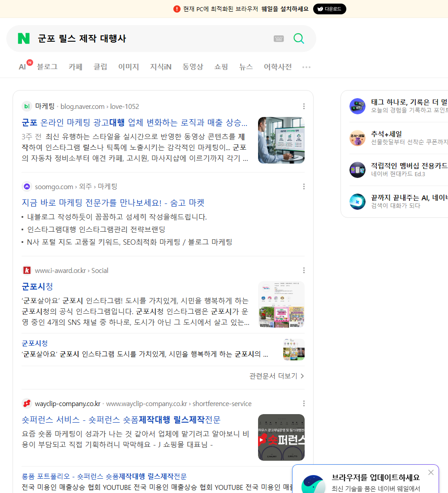Click the 태그 하나로 promo round icon
Image resolution: width=448 pixels, height=493 pixels.
(x=358, y=106)
